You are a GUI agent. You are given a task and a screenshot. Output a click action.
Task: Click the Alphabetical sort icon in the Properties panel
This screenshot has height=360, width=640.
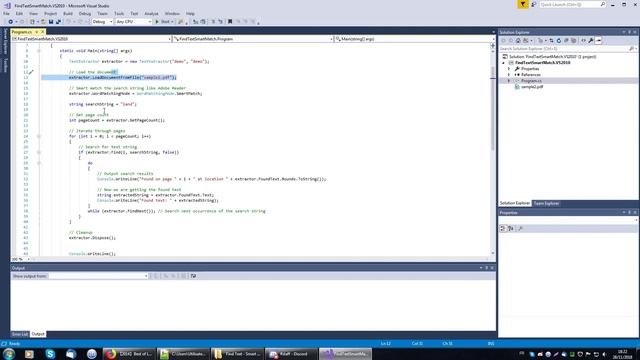click(x=511, y=229)
